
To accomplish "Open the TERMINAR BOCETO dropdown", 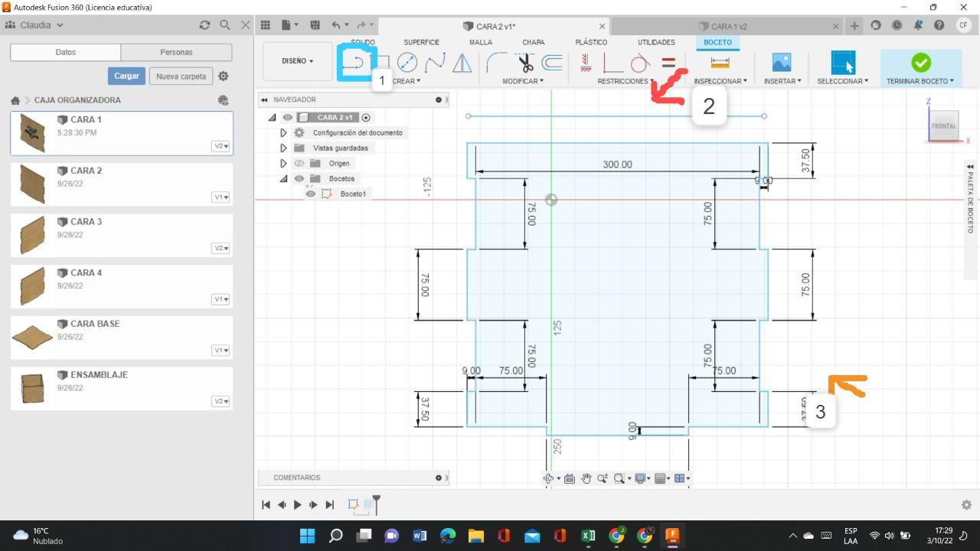I will coord(920,81).
